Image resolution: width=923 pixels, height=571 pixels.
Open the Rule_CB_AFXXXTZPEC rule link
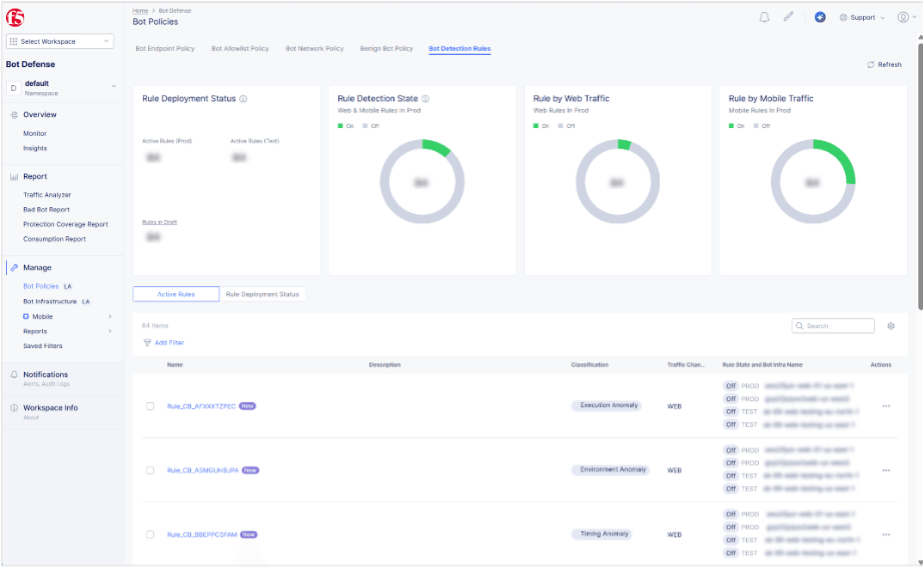point(201,407)
